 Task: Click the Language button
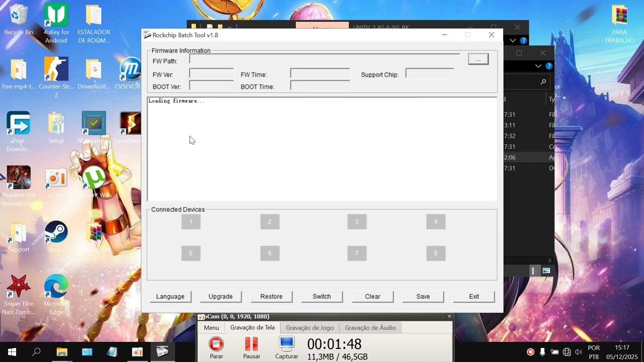tap(170, 297)
